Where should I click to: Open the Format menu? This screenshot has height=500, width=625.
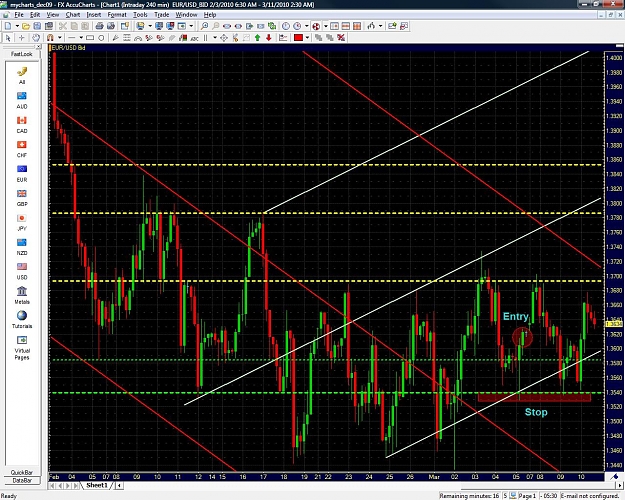(117, 15)
